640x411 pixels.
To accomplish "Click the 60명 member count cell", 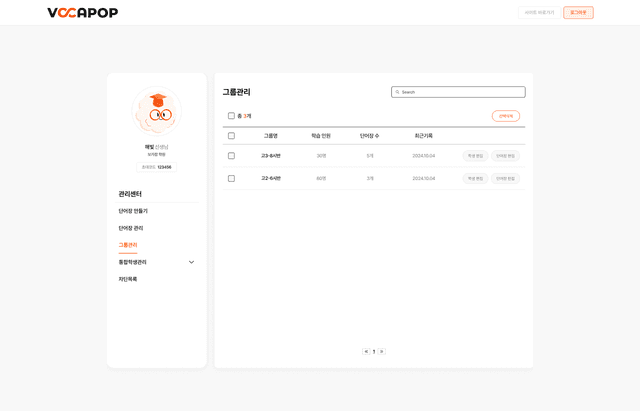I will 321,178.
